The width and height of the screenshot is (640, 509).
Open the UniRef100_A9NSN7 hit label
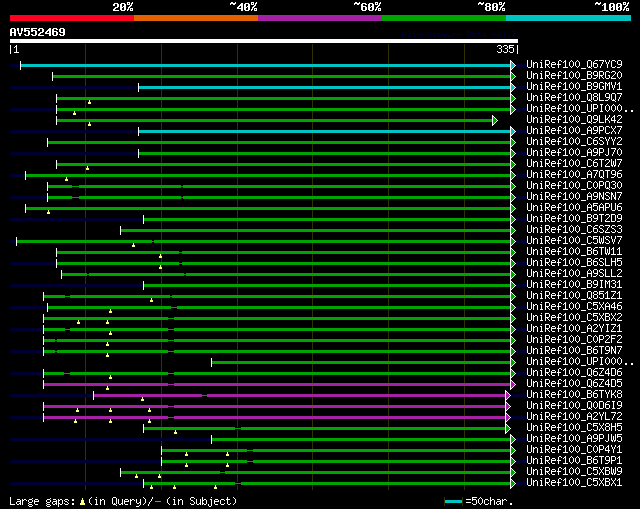(574, 197)
